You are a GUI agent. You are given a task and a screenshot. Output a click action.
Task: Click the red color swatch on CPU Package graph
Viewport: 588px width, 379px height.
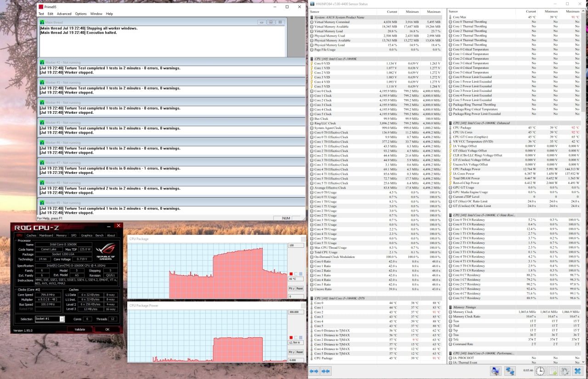tap(291, 274)
